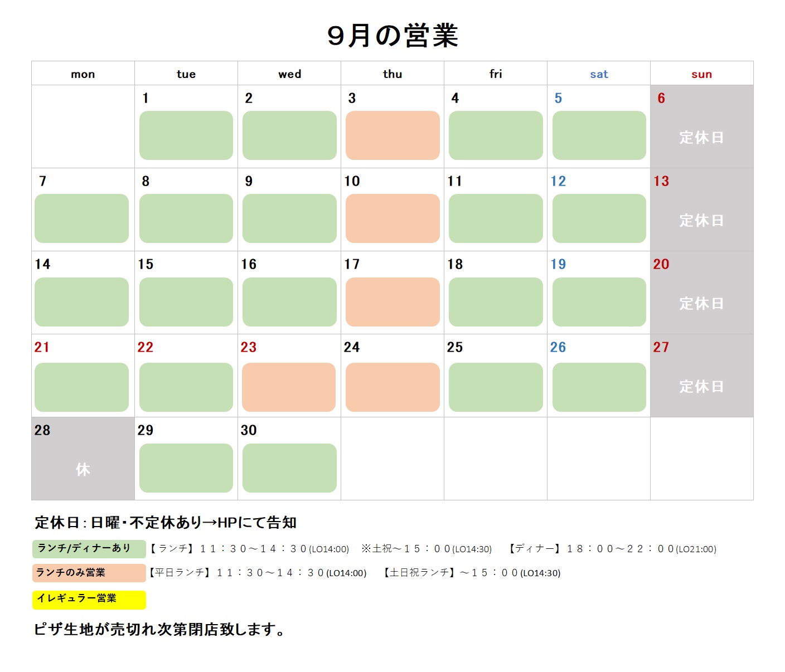
Task: Click the green block on September 1
Action: coord(186,135)
